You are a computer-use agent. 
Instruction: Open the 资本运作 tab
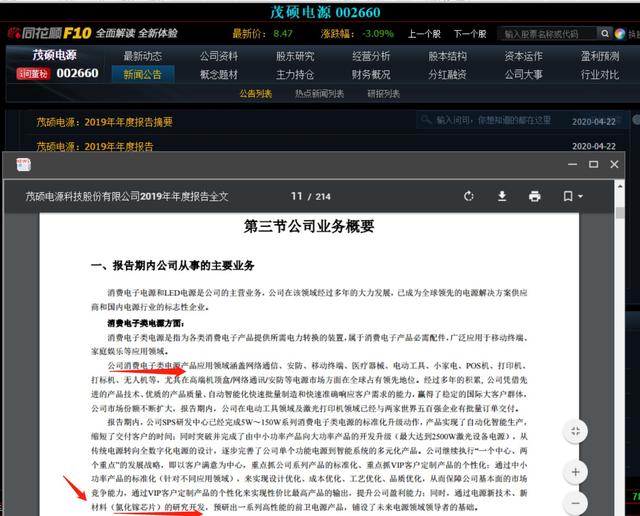523,56
